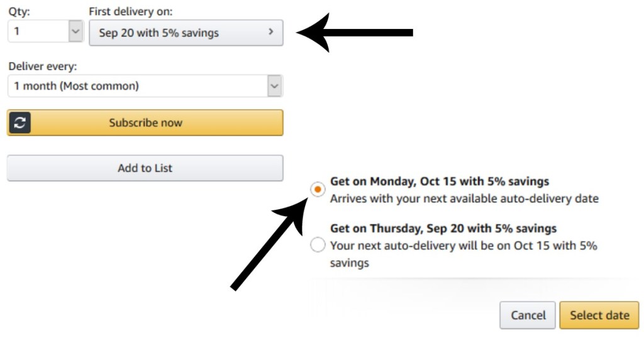Click the Add to List button
Image resolution: width=644 pixels, height=338 pixels.
click(145, 168)
